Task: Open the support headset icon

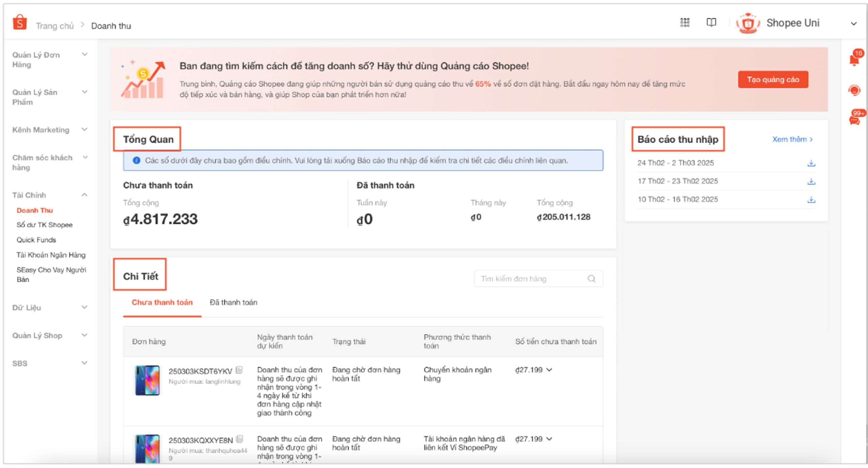Action: tap(854, 90)
